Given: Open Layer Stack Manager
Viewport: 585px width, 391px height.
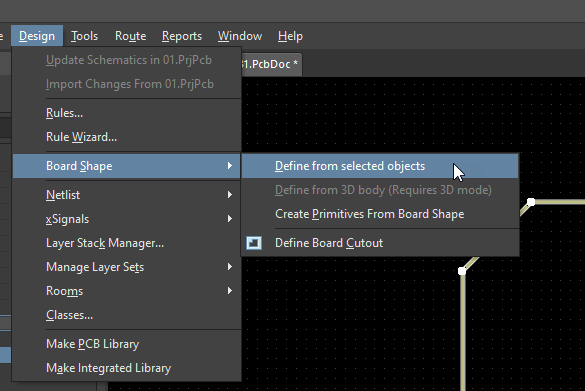Looking at the screenshot, I should pyautogui.click(x=126, y=243).
